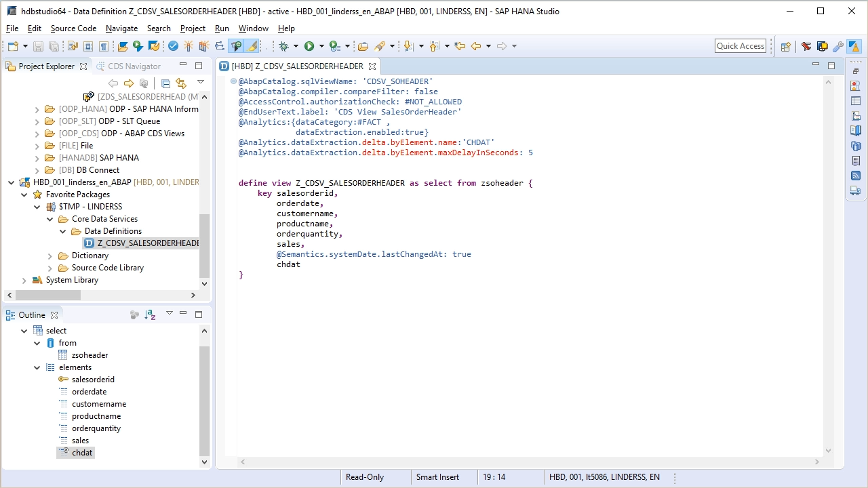Activate the object with the wand icon

point(189,46)
